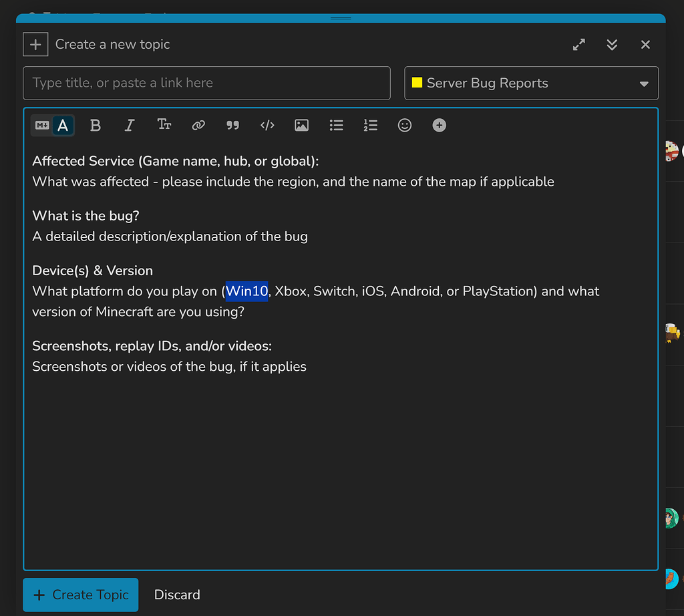Insert a hyperlink
This screenshot has height=616, width=684.
pos(198,126)
